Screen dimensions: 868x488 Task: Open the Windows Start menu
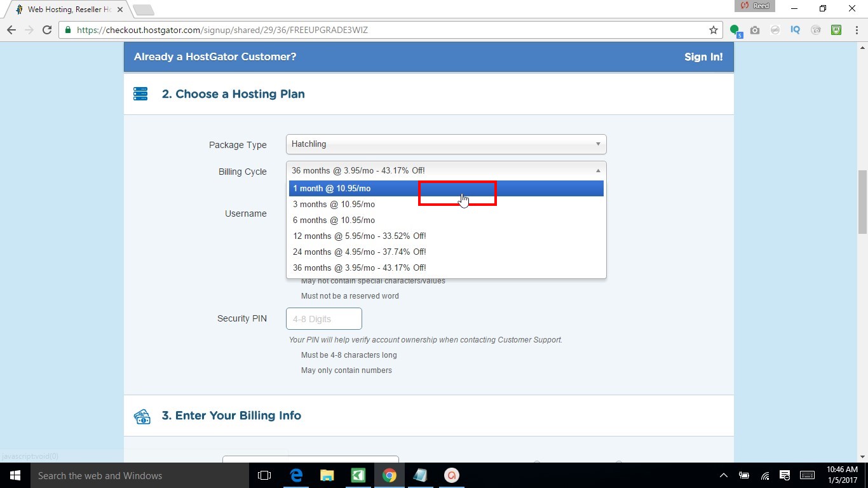(x=15, y=475)
